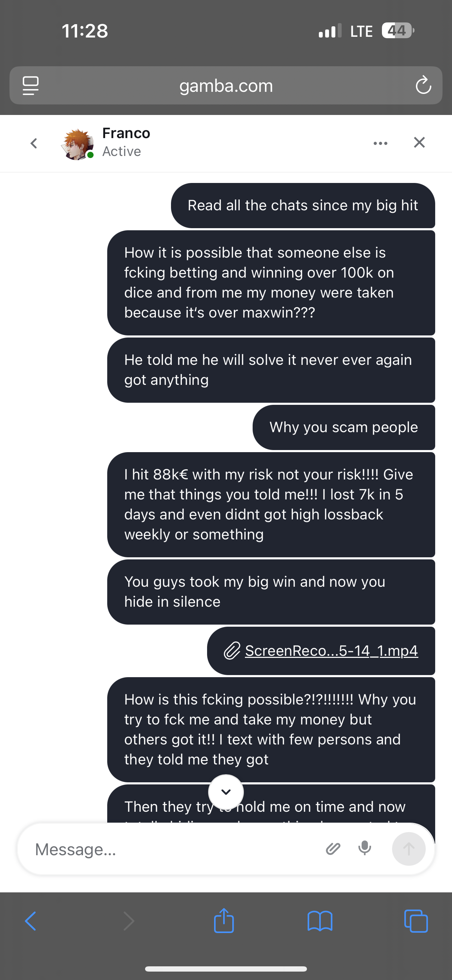Open the page format menu icon in address bar

[x=30, y=85]
